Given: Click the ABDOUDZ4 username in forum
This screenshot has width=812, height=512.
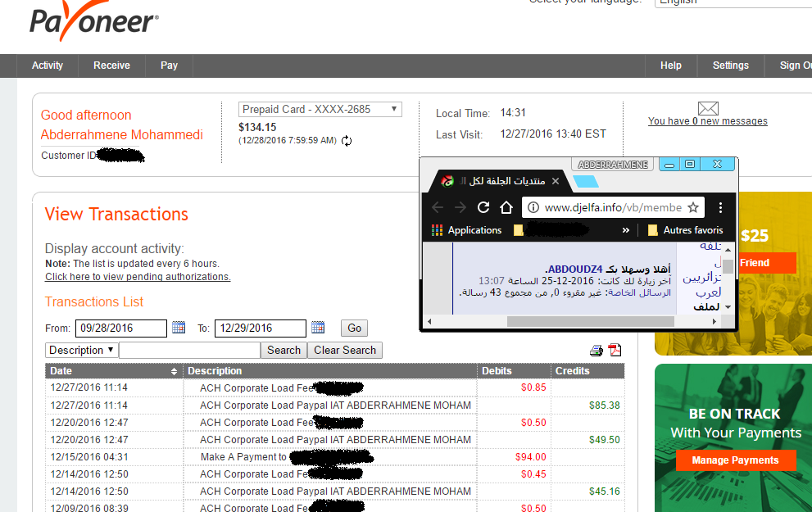Looking at the screenshot, I should (x=575, y=270).
